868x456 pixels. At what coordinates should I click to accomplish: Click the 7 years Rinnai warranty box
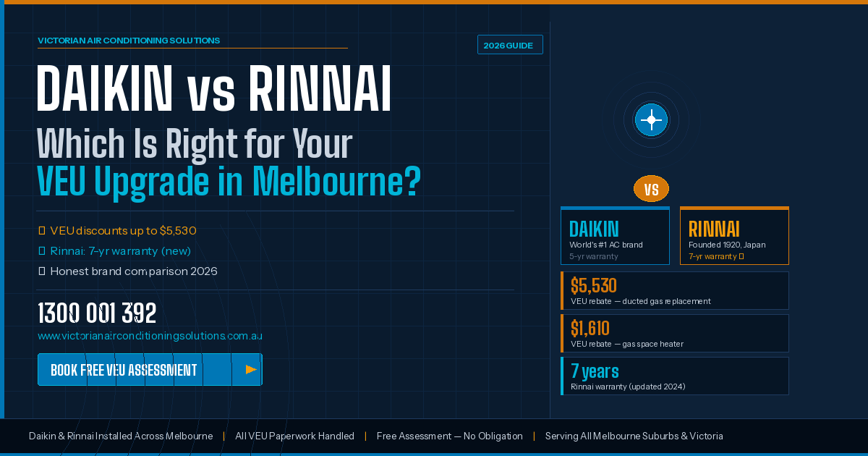click(x=675, y=376)
